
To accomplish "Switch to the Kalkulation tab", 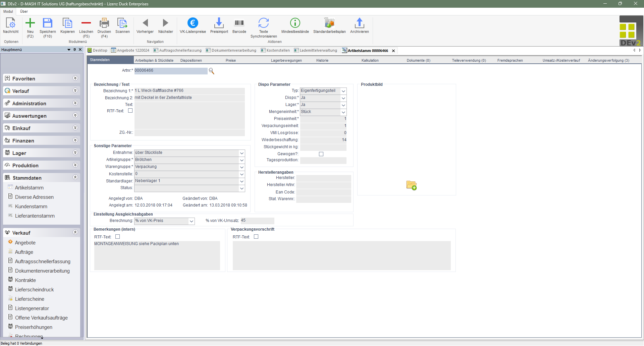I will pyautogui.click(x=370, y=60).
